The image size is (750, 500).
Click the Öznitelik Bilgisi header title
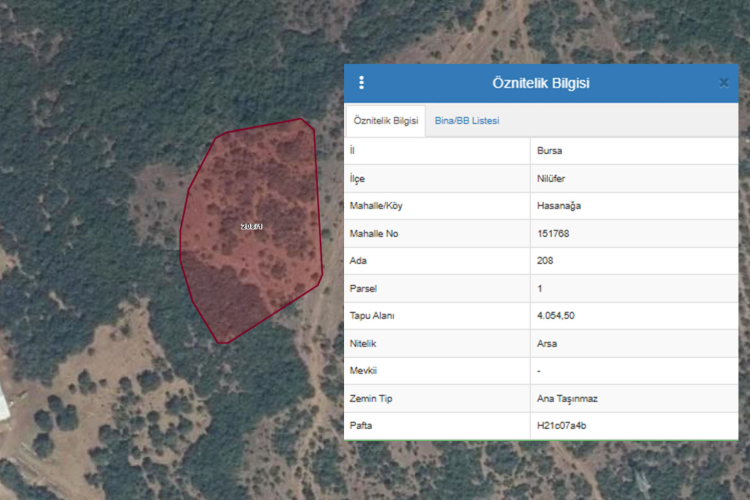pos(540,83)
